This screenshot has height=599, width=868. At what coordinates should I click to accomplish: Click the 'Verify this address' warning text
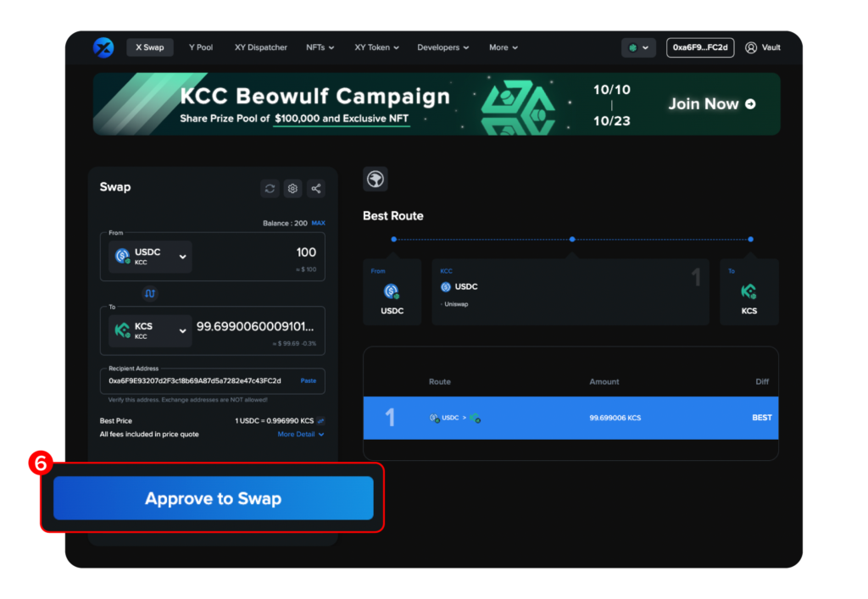pos(187,399)
